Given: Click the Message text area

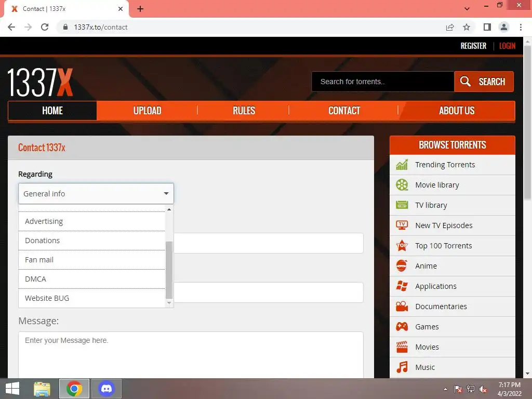Looking at the screenshot, I should point(191,355).
